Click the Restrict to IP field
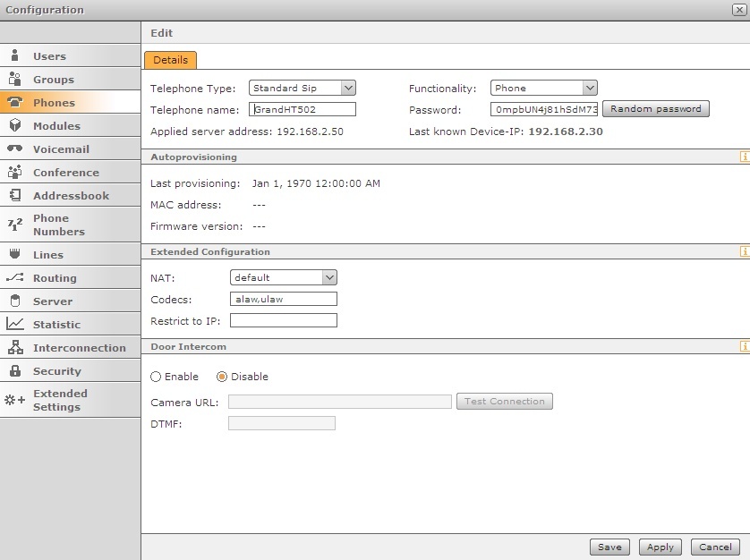750x560 pixels. [284, 320]
